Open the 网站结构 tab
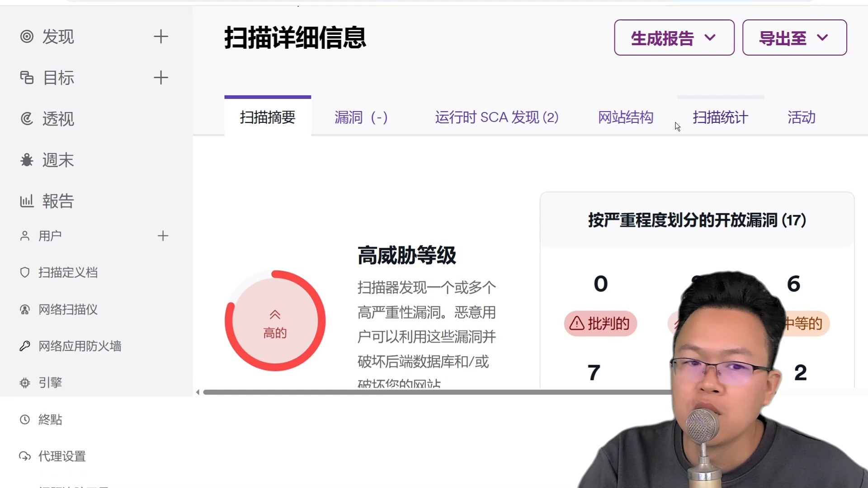 pyautogui.click(x=626, y=117)
